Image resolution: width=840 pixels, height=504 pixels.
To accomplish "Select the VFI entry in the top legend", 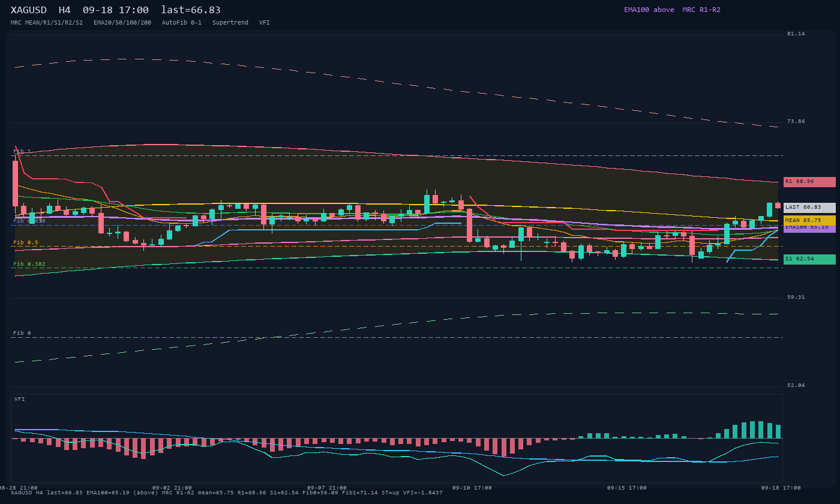I will (265, 23).
